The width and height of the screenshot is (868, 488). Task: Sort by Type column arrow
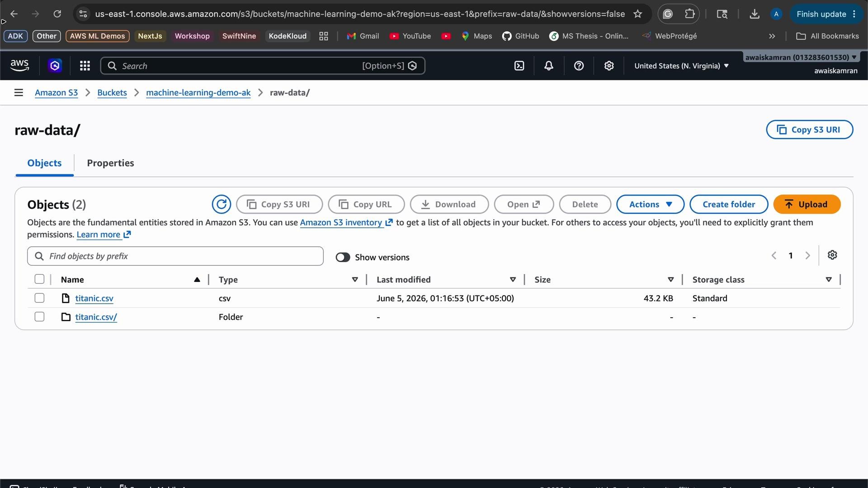(x=355, y=280)
